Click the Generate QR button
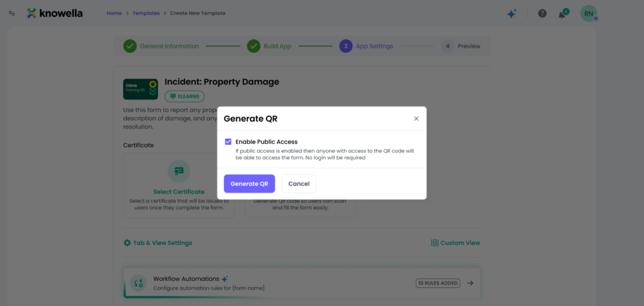This screenshot has width=644, height=306. click(x=249, y=184)
